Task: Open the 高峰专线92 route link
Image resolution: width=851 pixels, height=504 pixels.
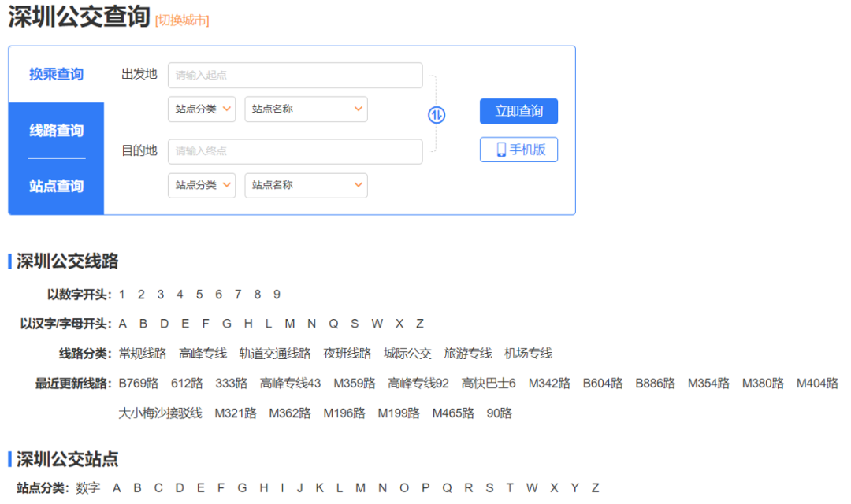Action: click(x=418, y=384)
